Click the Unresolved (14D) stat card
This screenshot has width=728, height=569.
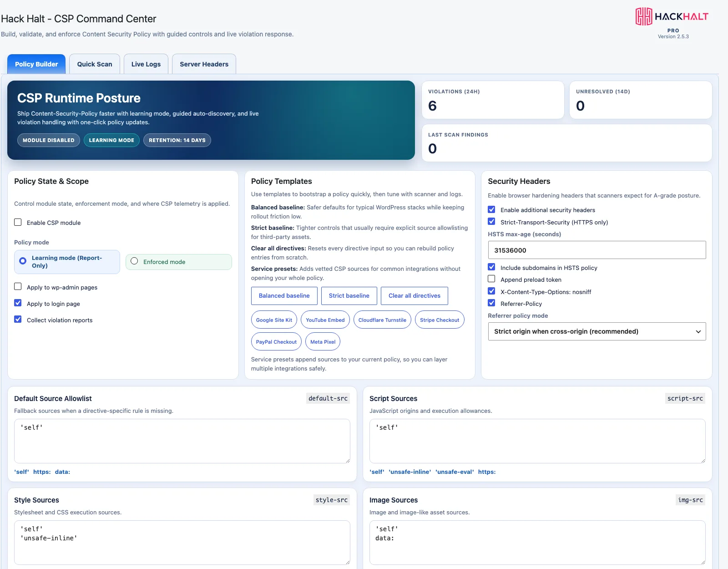point(641,100)
